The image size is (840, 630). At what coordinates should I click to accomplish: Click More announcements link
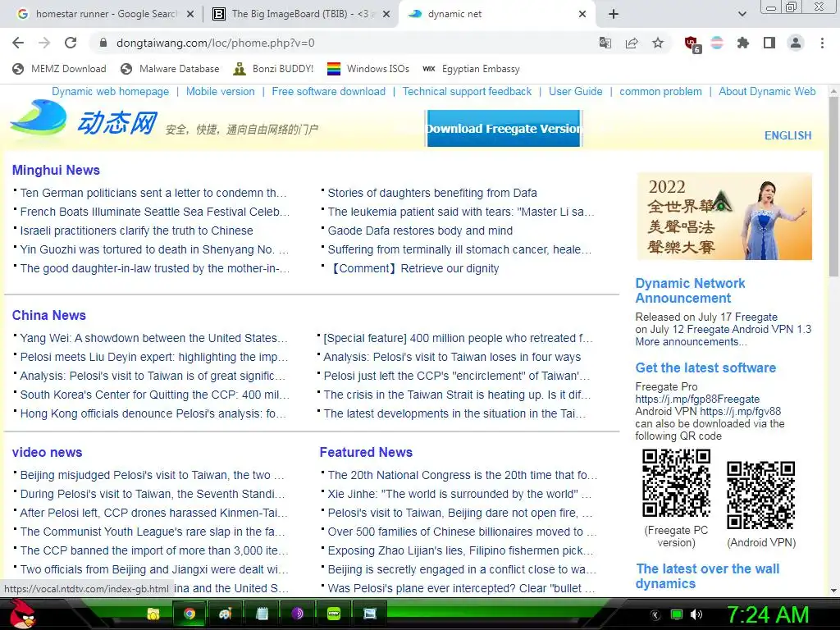pyautogui.click(x=691, y=342)
